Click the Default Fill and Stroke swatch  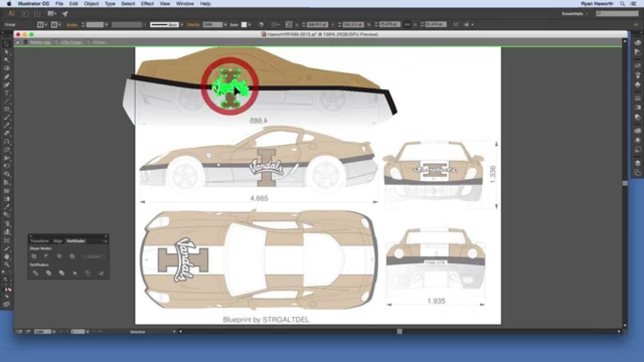[x=4, y=272]
